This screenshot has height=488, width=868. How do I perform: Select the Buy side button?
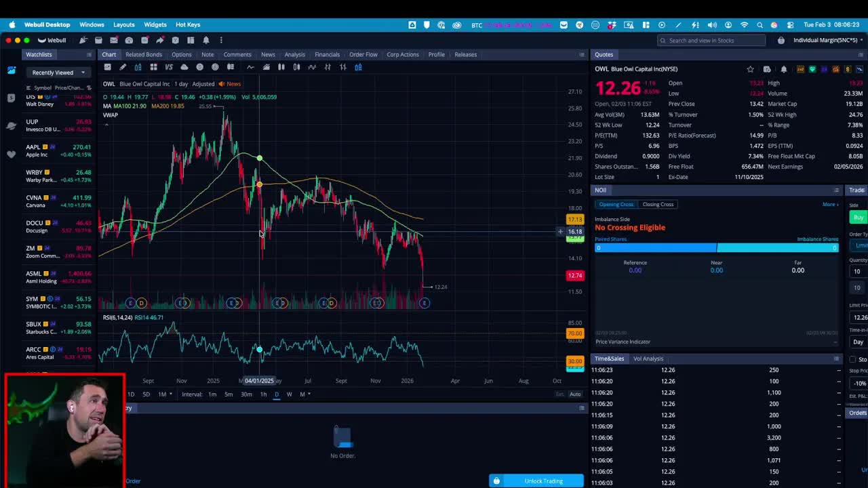point(859,217)
